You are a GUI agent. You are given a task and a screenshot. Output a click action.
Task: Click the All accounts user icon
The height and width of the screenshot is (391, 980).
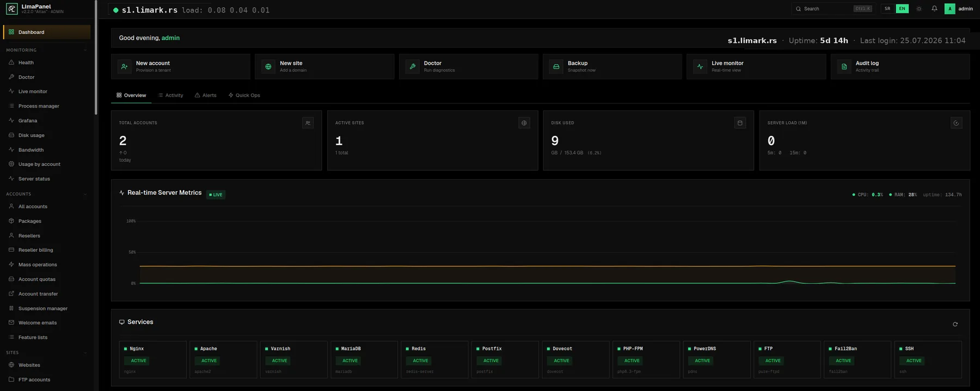tap(11, 206)
